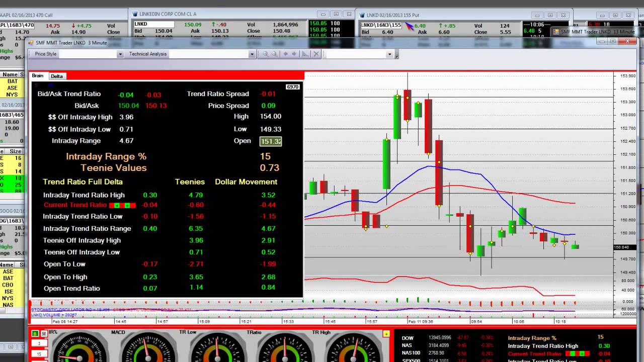This screenshot has width=644, height=362.
Task: Click the LinkedIn Corp window title icon
Action: [x=134, y=14]
